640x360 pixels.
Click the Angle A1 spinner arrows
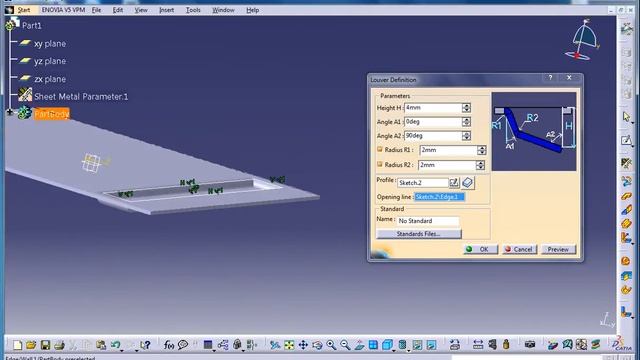point(466,122)
